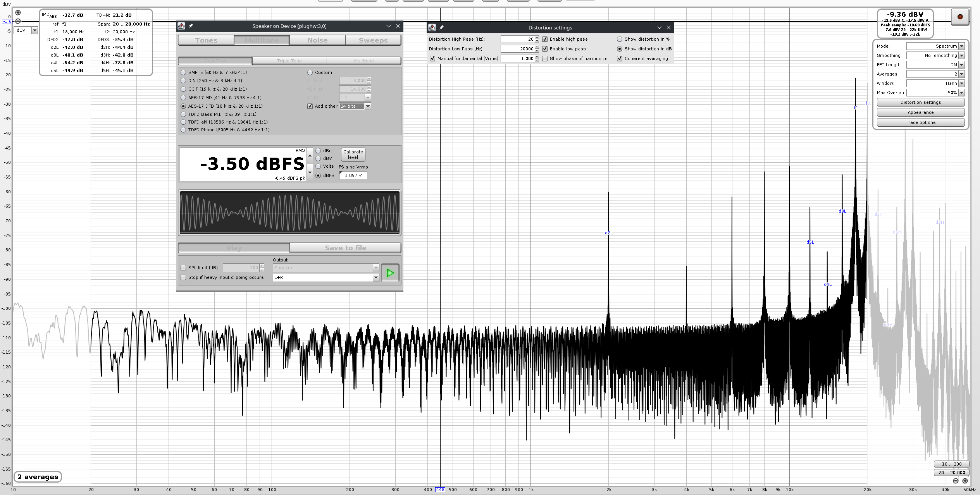Zoom out the horizontal frequency axis
This screenshot has height=495, width=980.
point(956,481)
